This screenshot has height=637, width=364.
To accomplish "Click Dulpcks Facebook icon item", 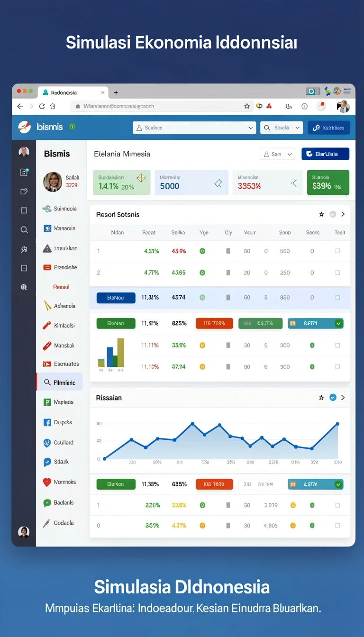I will pos(57,422).
